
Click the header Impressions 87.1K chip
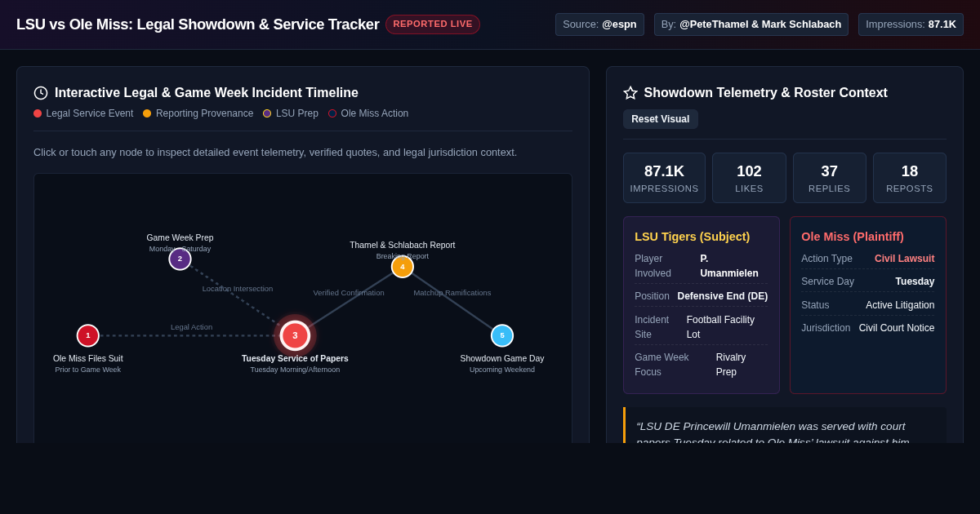pyautogui.click(x=911, y=24)
